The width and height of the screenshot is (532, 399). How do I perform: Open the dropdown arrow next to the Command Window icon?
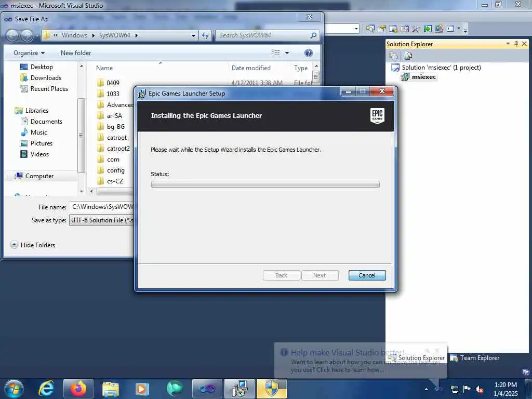click(459, 29)
